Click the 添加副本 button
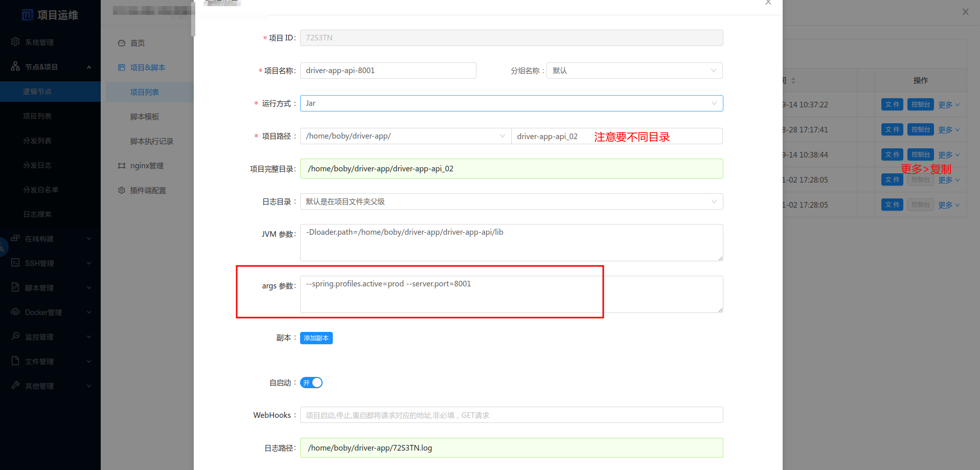This screenshot has height=470, width=980. (x=316, y=338)
